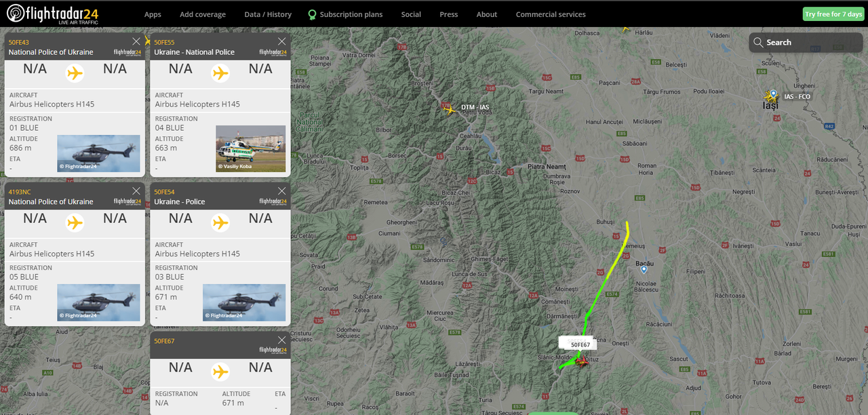Close the 50FE67 aircraft panel
The image size is (868, 415).
coord(282,340)
